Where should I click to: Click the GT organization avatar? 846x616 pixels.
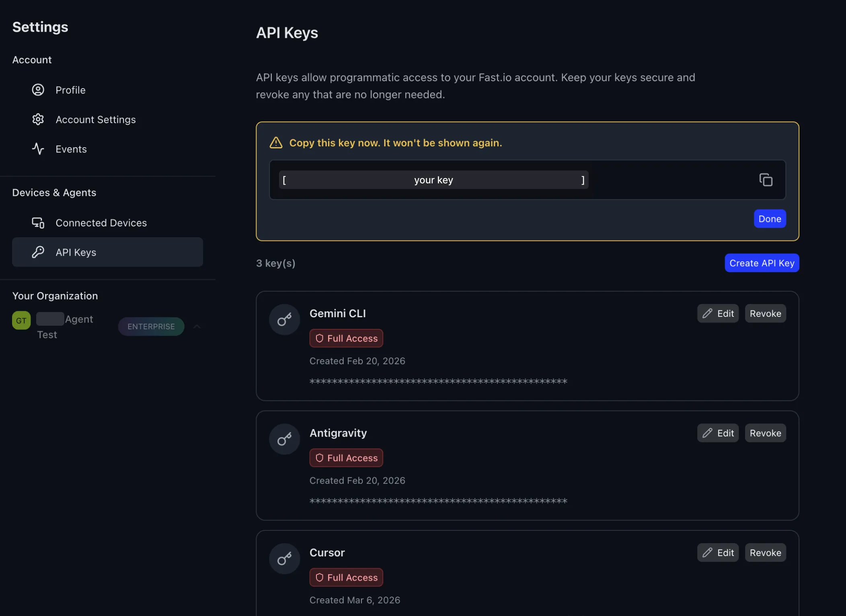point(21,320)
